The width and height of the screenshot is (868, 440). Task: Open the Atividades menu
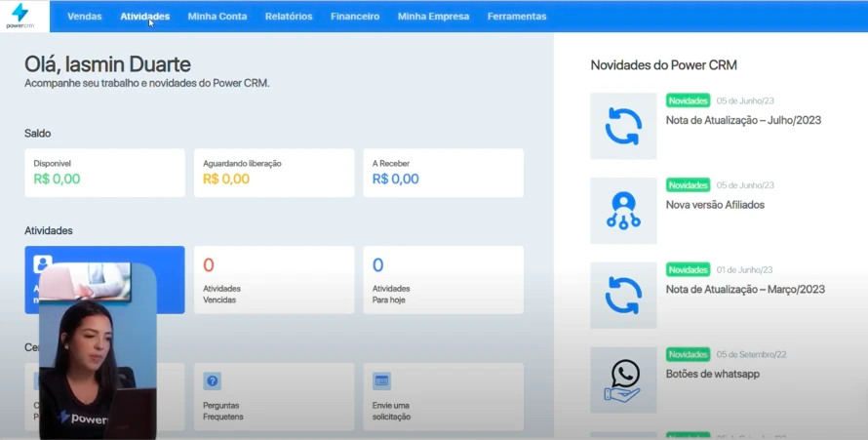click(x=145, y=17)
